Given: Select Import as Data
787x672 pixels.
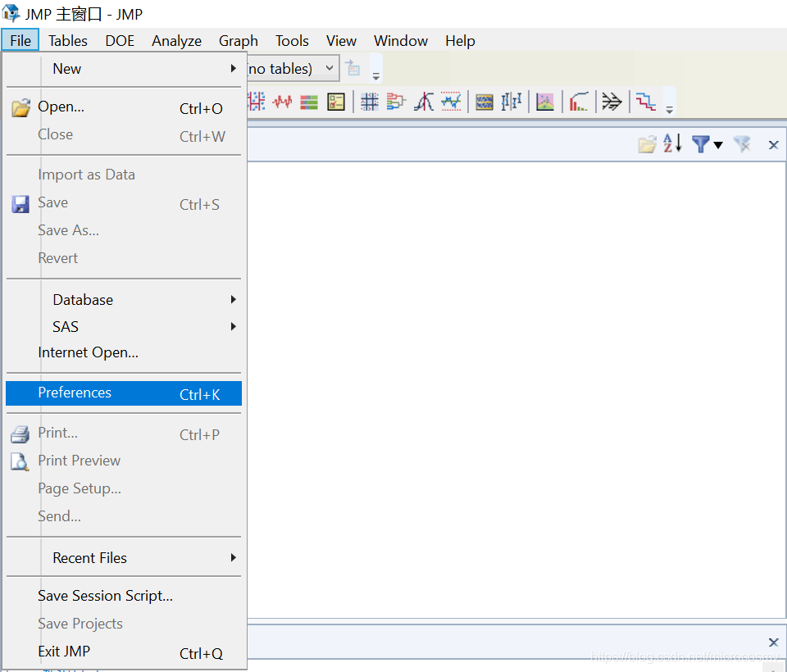Looking at the screenshot, I should click(x=124, y=175).
